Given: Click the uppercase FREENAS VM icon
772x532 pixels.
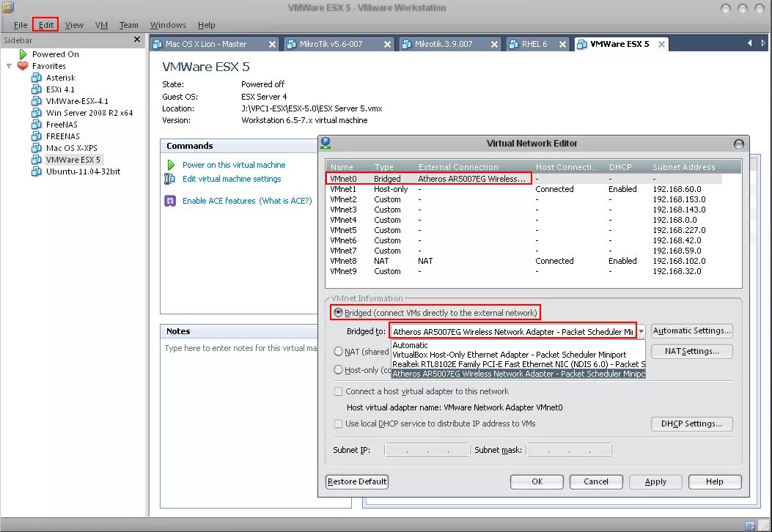Looking at the screenshot, I should 37,136.
